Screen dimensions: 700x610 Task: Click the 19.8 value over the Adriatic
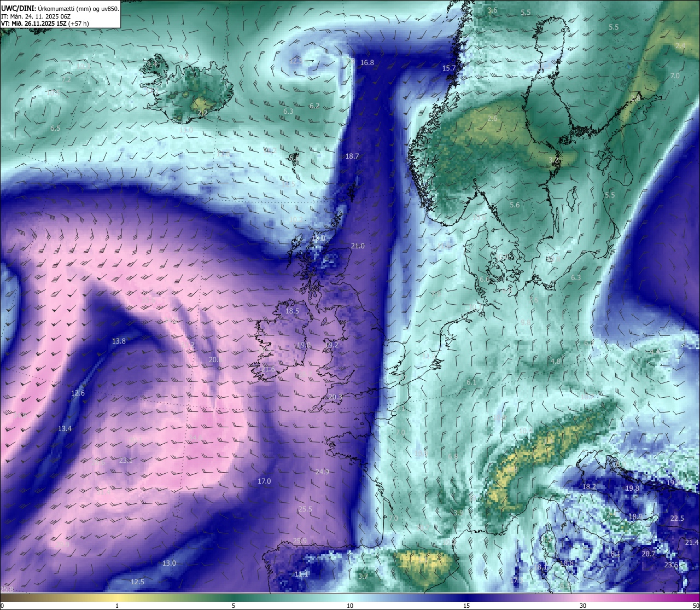pyautogui.click(x=632, y=489)
